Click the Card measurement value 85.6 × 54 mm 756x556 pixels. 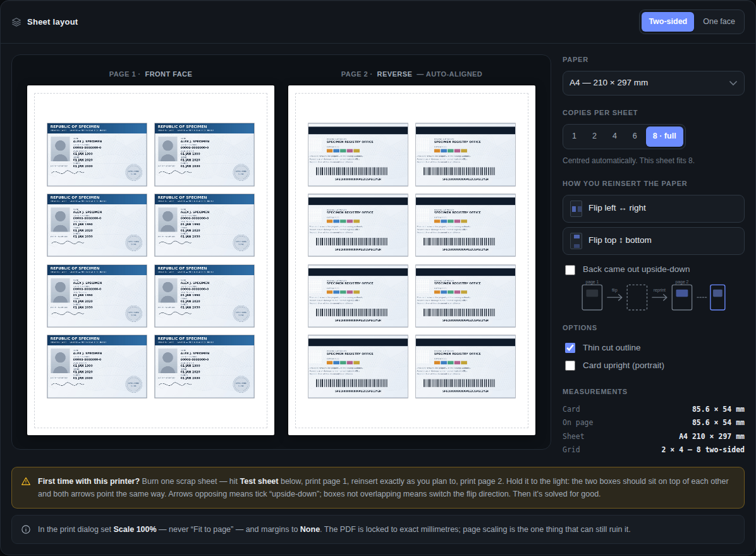[x=718, y=409]
